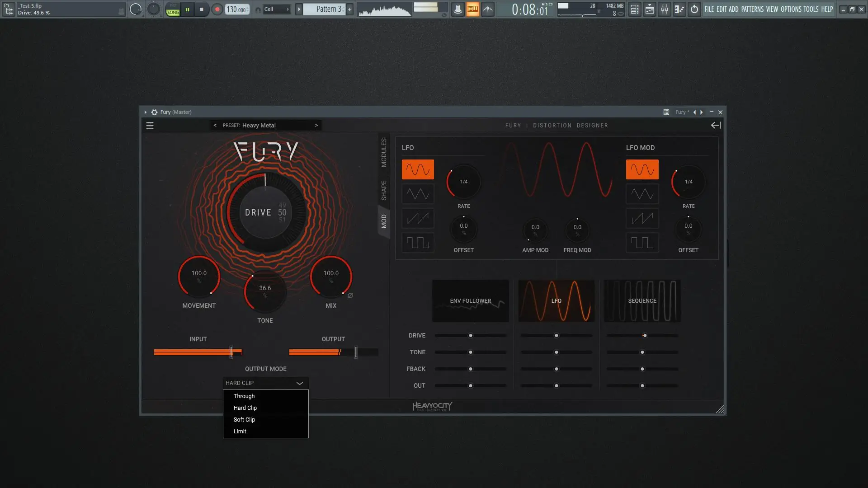Open the PATTERNS menu
The width and height of the screenshot is (868, 488).
tap(752, 9)
